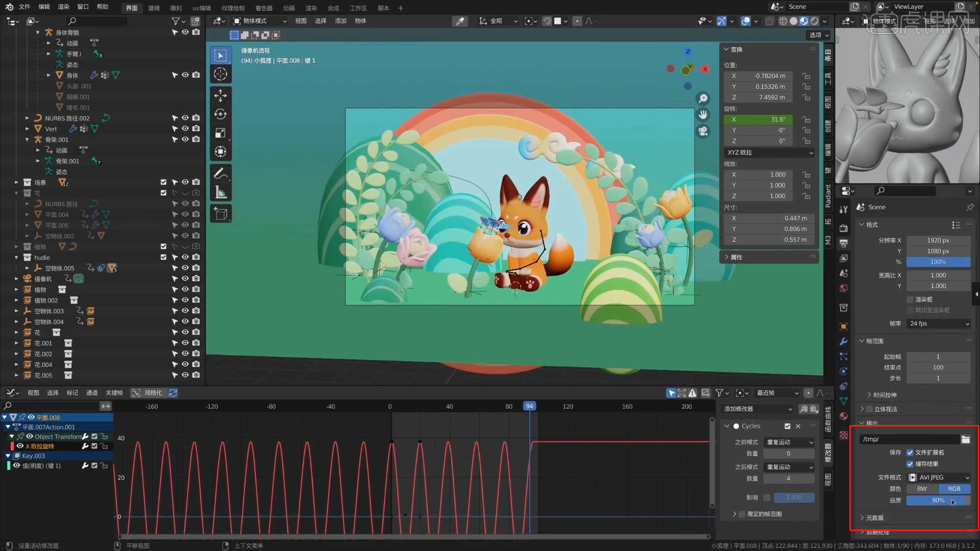Adjust the 品质 90% slider
980x551 pixels.
pyautogui.click(x=938, y=500)
